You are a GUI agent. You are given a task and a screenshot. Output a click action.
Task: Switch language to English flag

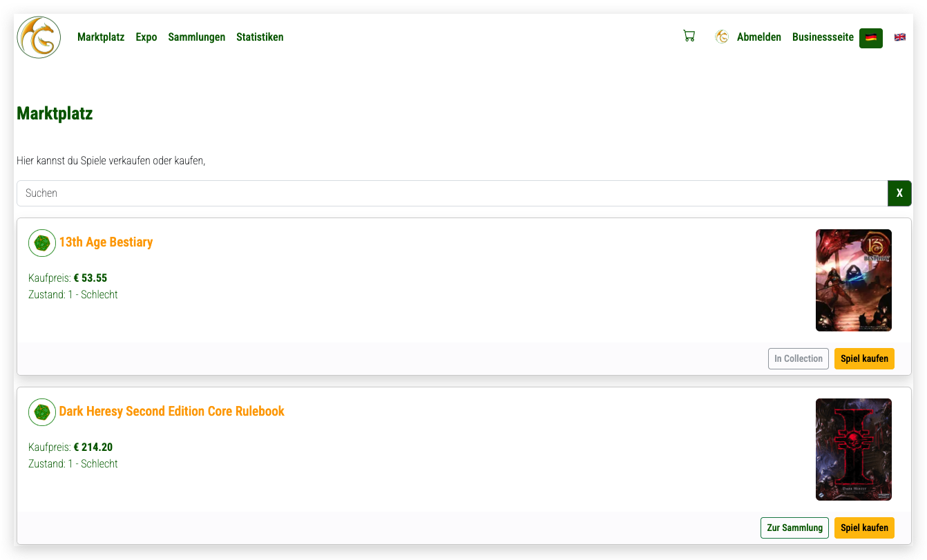(899, 37)
